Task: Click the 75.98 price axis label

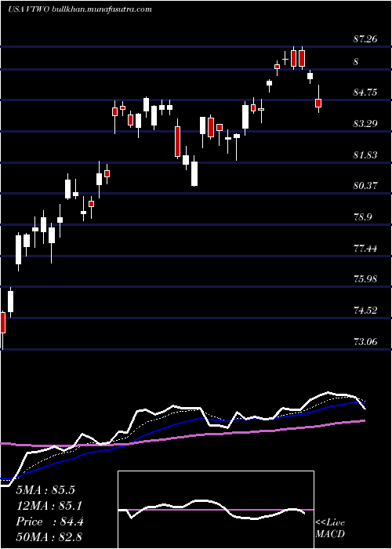Action: coord(365,279)
